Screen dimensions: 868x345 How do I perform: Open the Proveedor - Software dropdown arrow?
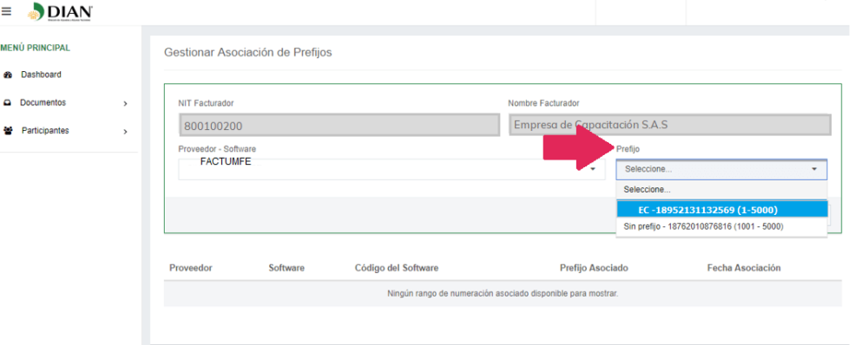click(593, 169)
